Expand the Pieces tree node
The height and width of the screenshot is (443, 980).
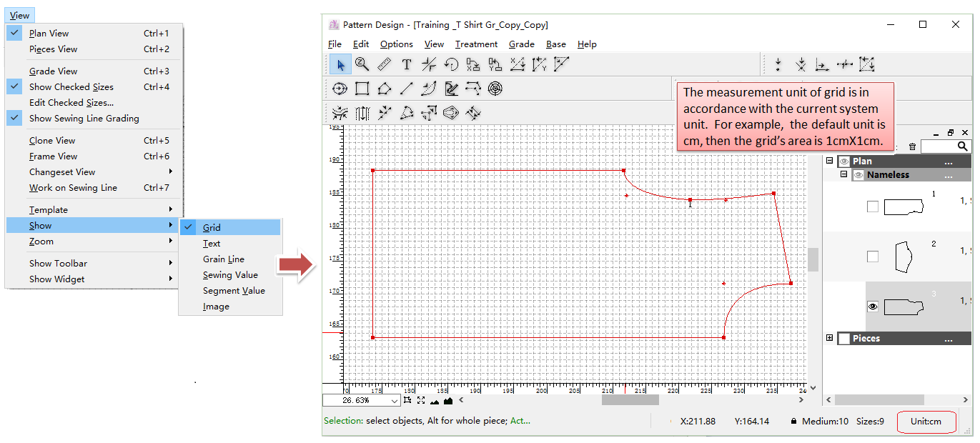pyautogui.click(x=830, y=338)
